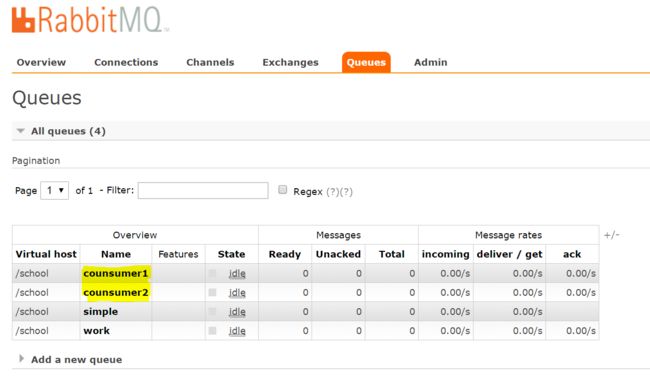
Task: Click the counsumer2 state indicator square
Action: tap(212, 293)
